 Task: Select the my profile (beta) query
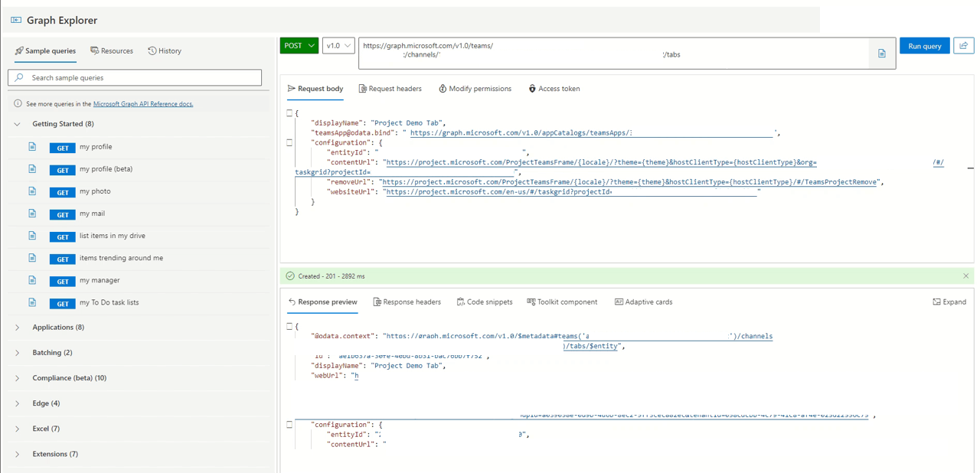click(106, 169)
